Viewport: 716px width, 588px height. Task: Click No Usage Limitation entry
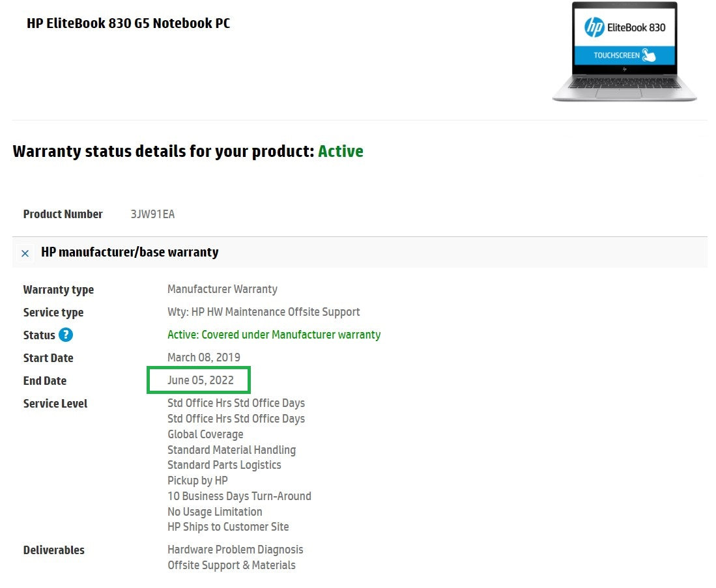point(214,511)
